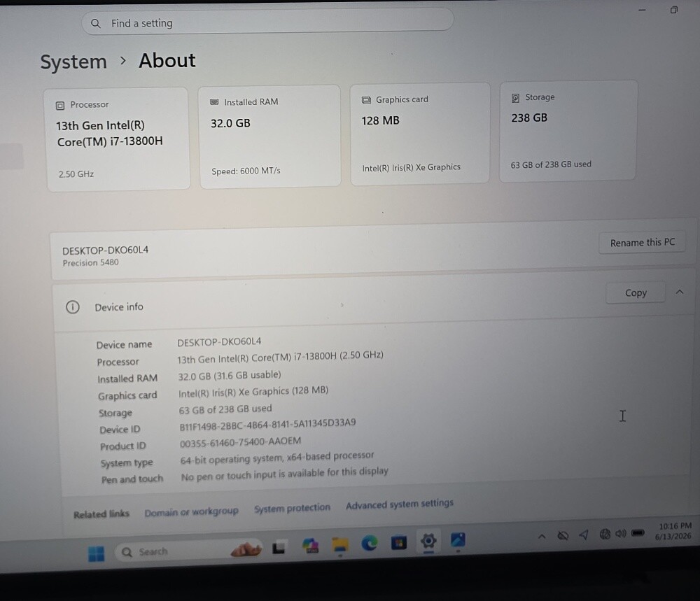Open the Storage card showing 238 GB
Image resolution: width=700 pixels, height=601 pixels.
568,131
